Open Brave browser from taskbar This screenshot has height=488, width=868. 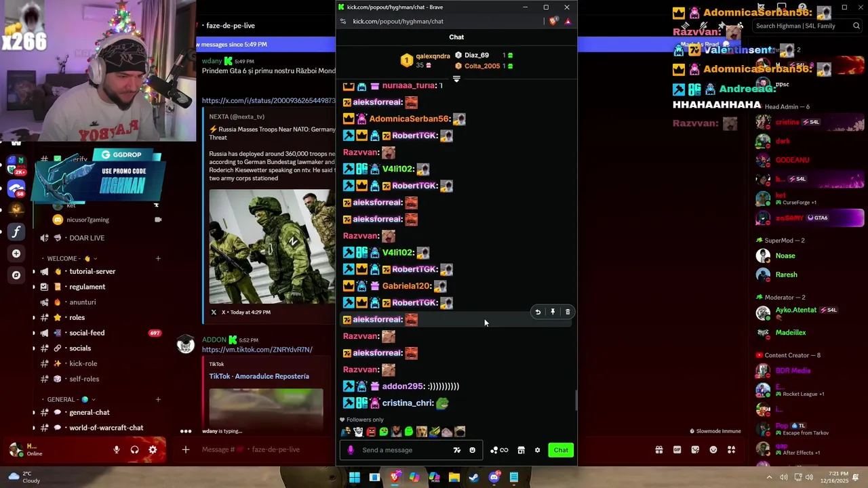tap(395, 477)
